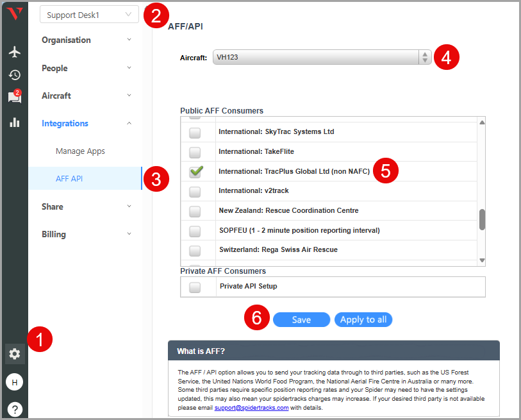Open the flight history clock icon
This screenshot has height=420, width=521.
coord(14,75)
